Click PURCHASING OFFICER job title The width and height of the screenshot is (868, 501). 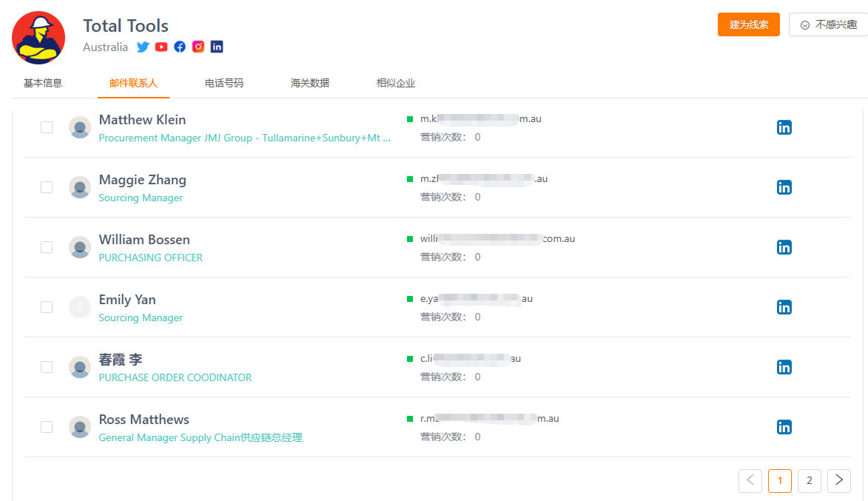[150, 258]
